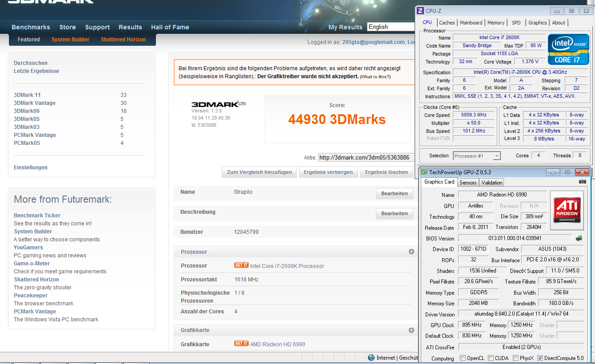Click GPU-Z BIOS save chip icon
This screenshot has width=595, height=364.
pyautogui.click(x=579, y=238)
